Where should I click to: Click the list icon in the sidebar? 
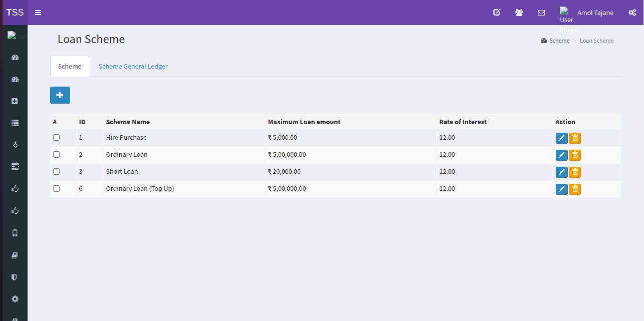click(x=15, y=123)
